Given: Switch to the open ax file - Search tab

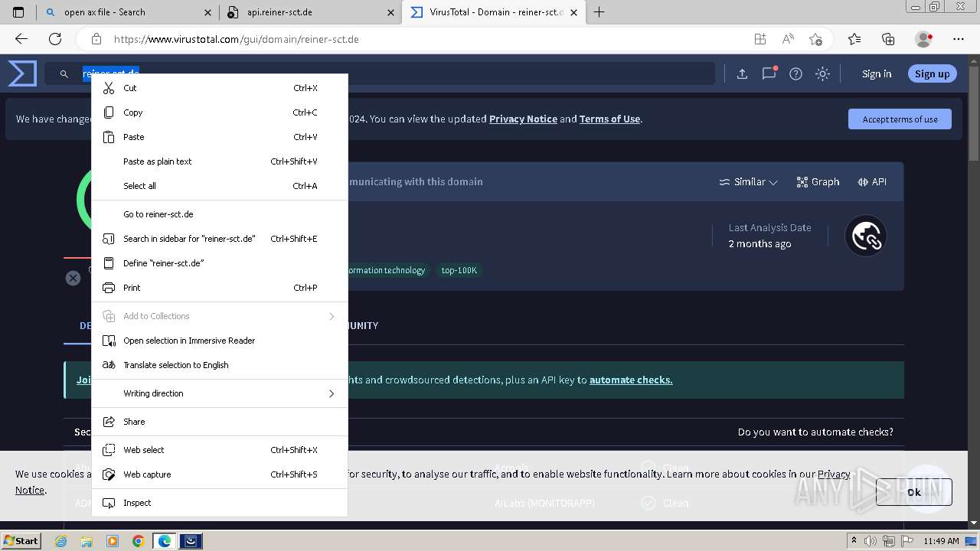Looking at the screenshot, I should coord(126,12).
